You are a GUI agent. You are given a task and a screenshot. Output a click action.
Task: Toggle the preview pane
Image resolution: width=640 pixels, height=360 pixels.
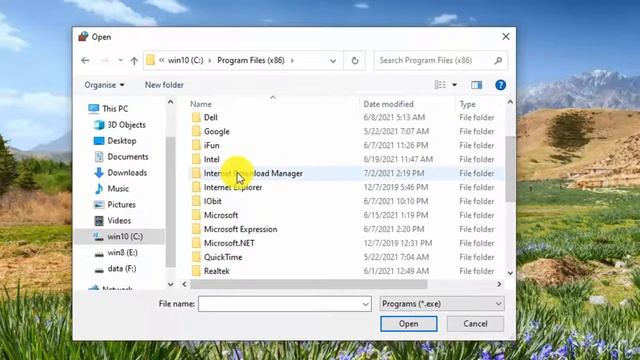point(476,85)
